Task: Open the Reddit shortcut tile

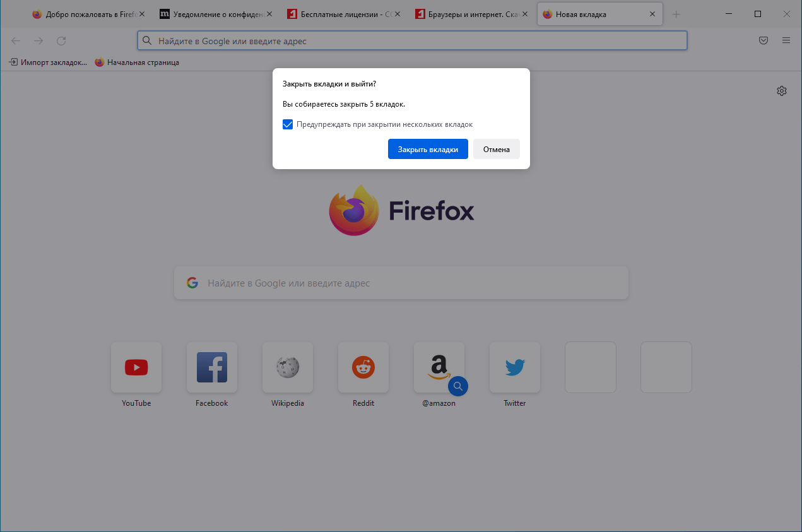Action: coord(363,367)
